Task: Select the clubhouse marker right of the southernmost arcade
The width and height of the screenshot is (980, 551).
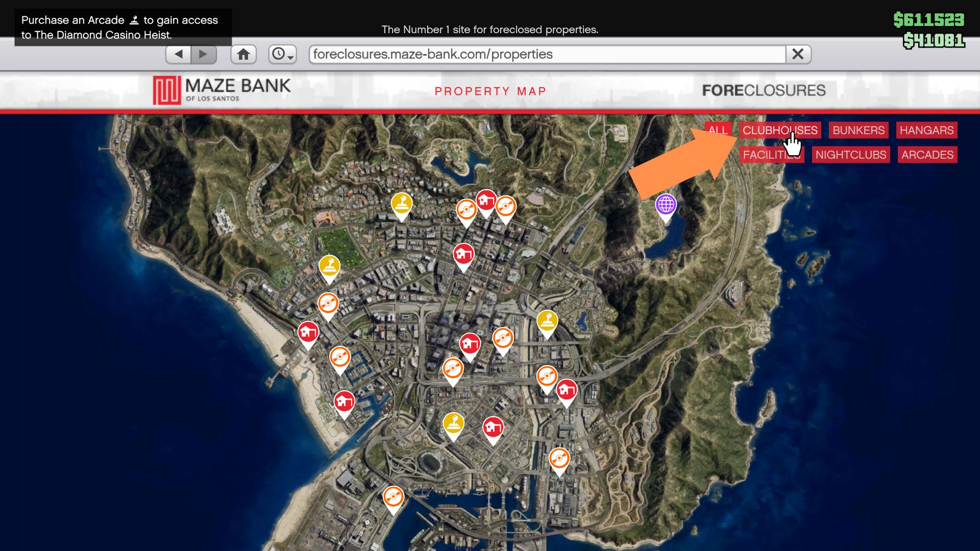Action: point(493,429)
